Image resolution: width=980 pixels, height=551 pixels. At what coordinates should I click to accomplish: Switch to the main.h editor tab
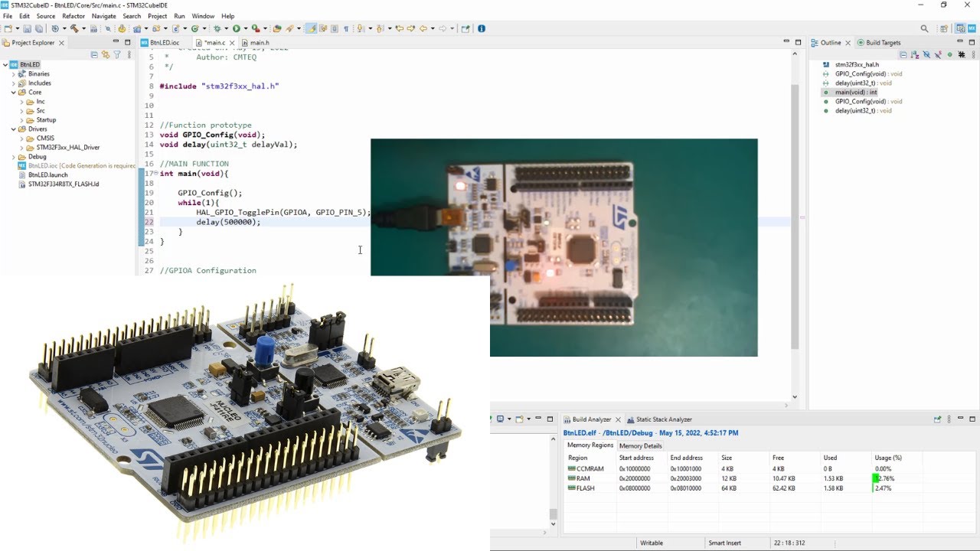point(255,43)
